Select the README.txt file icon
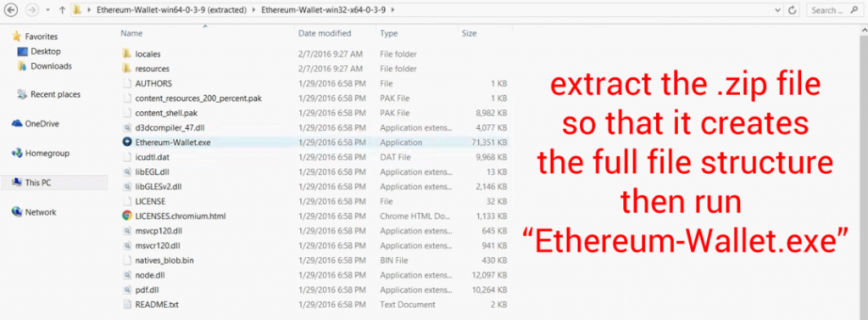The image size is (868, 320). [x=127, y=304]
